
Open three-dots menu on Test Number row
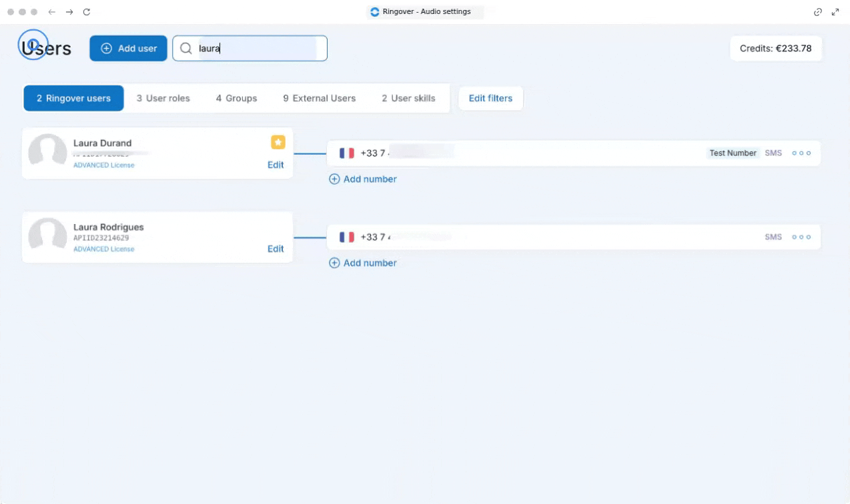click(801, 153)
